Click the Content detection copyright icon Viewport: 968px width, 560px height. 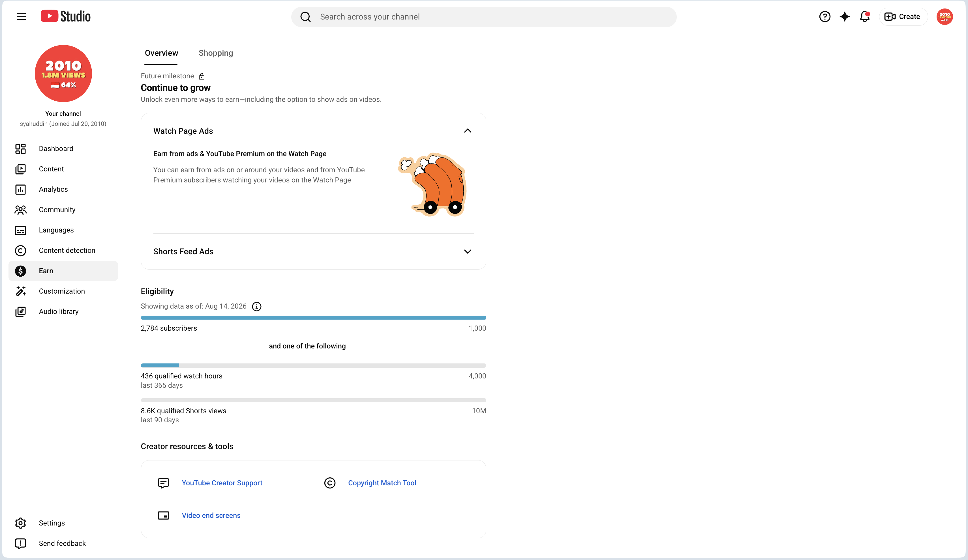[20, 250]
